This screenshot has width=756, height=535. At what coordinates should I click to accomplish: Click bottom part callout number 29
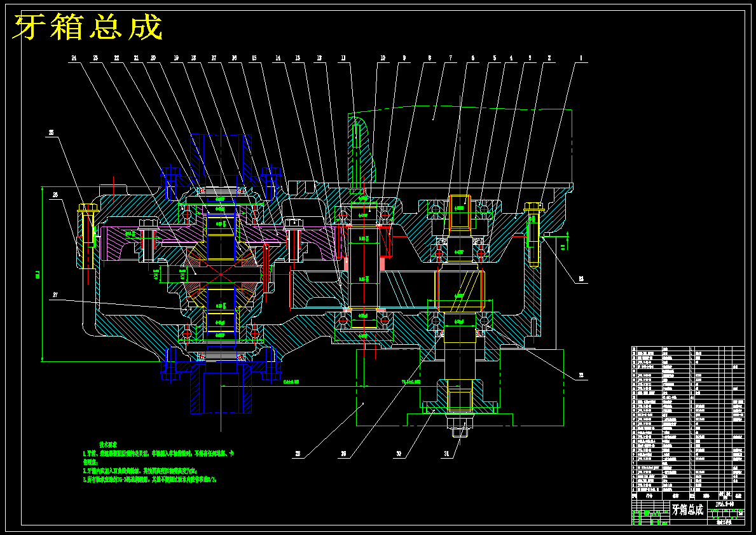343,454
